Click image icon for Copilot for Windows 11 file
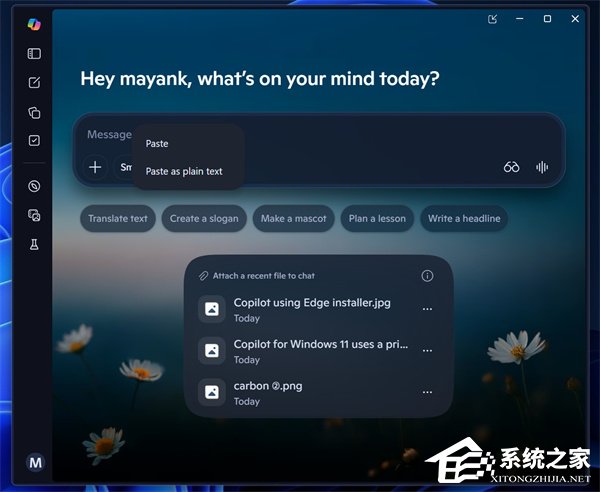Image resolution: width=600 pixels, height=492 pixels. pyautogui.click(x=212, y=350)
